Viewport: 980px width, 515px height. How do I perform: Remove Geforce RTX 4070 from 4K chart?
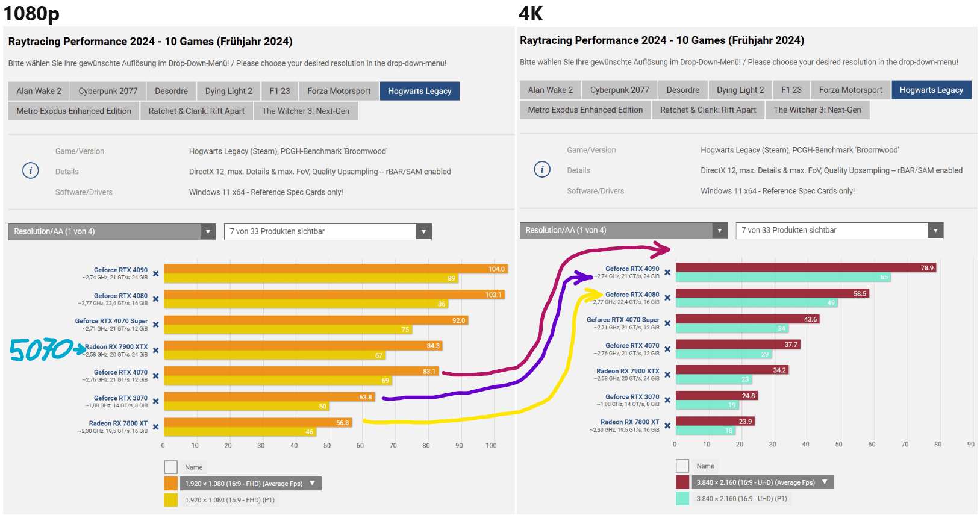[x=667, y=349]
